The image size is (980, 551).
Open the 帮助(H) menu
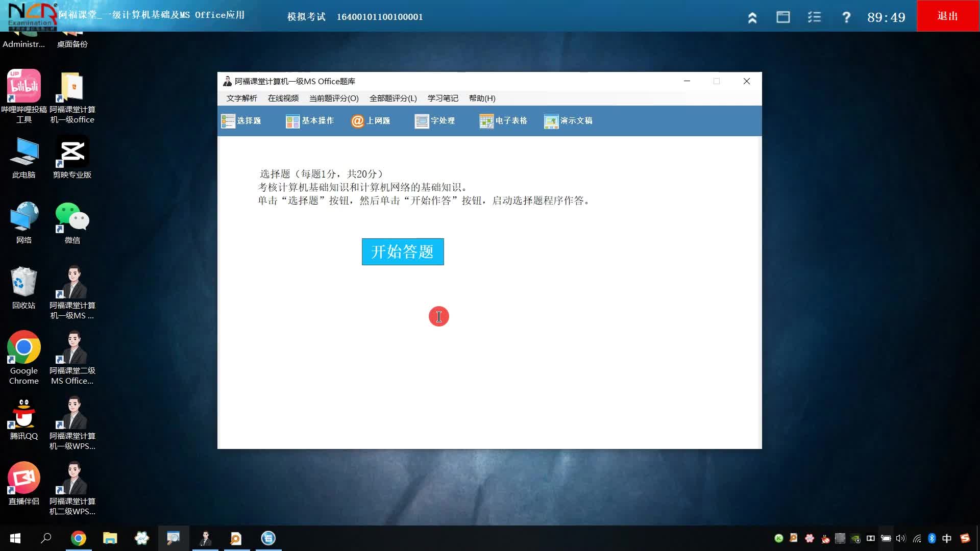click(482, 98)
